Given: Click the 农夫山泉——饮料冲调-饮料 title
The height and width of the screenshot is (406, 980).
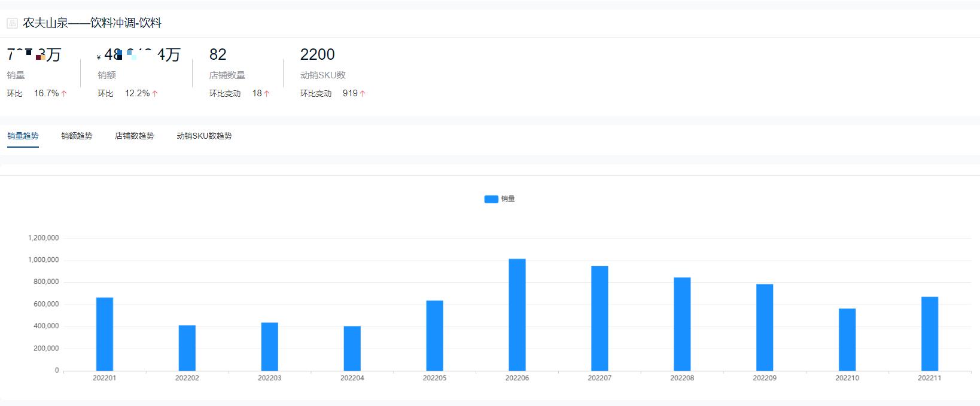Looking at the screenshot, I should click(92, 23).
